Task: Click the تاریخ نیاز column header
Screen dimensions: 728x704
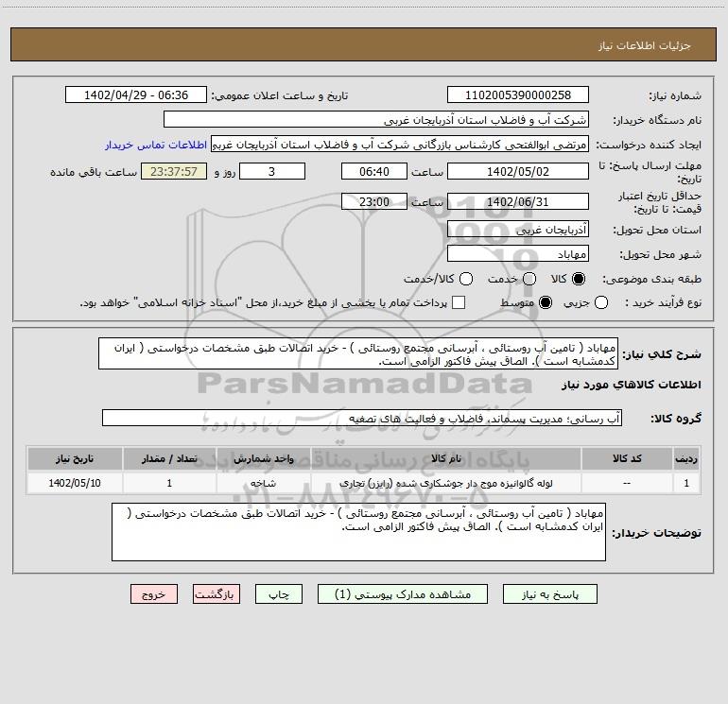Action: coord(75,458)
